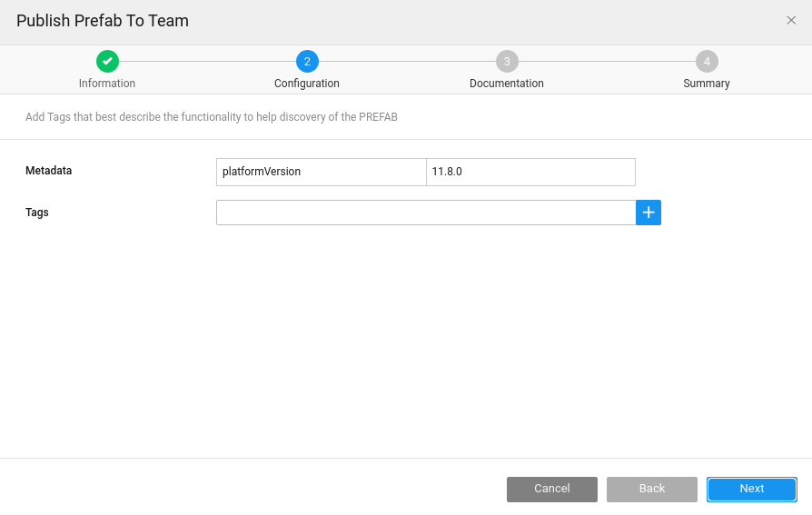
Task: Click the 11.8.0 metadata value field
Action: 530,172
